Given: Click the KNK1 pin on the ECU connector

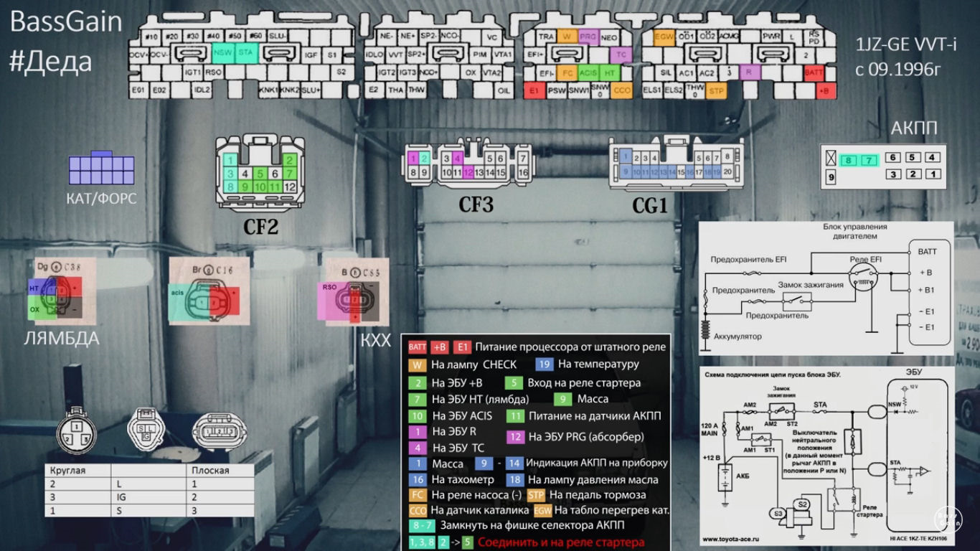Looking at the screenshot, I should point(268,90).
